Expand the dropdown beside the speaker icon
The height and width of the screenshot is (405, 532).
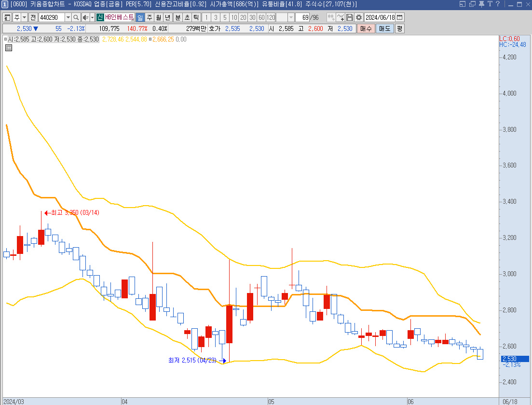point(92,17)
